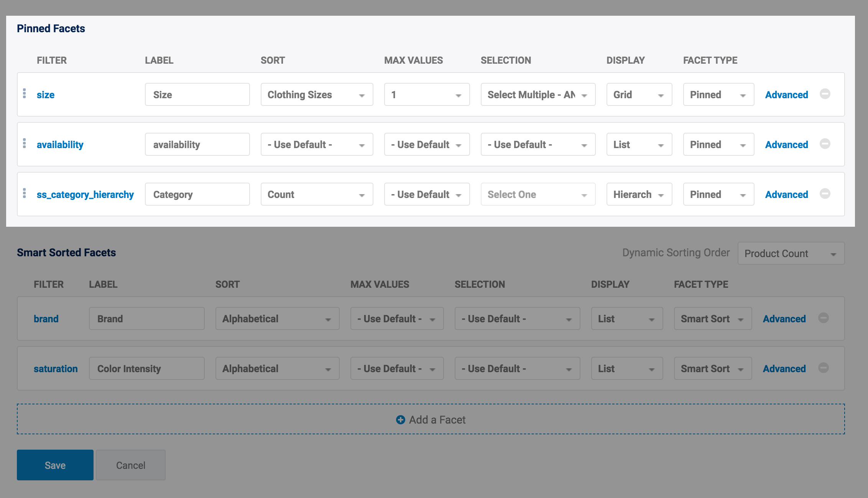Viewport: 868px width, 498px height.
Task: Click Advanced link in the size row
Action: tap(786, 95)
